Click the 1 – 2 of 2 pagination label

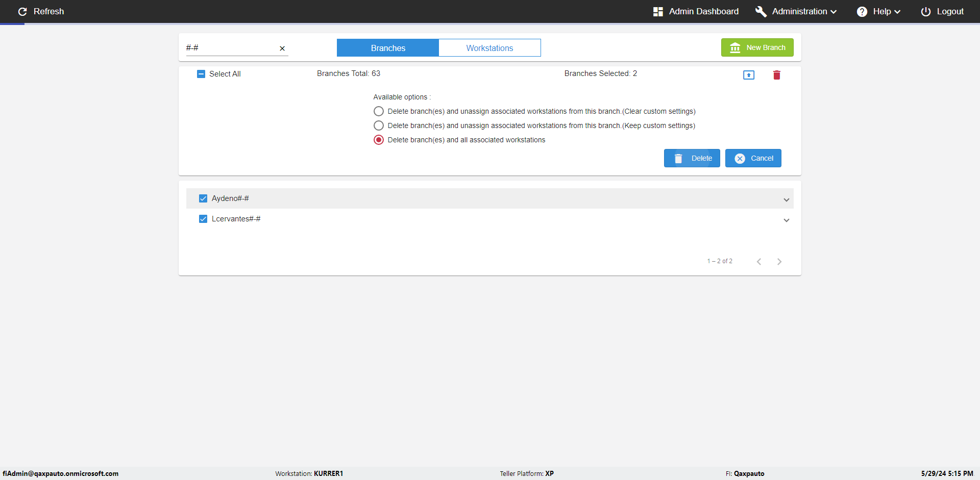tap(720, 261)
